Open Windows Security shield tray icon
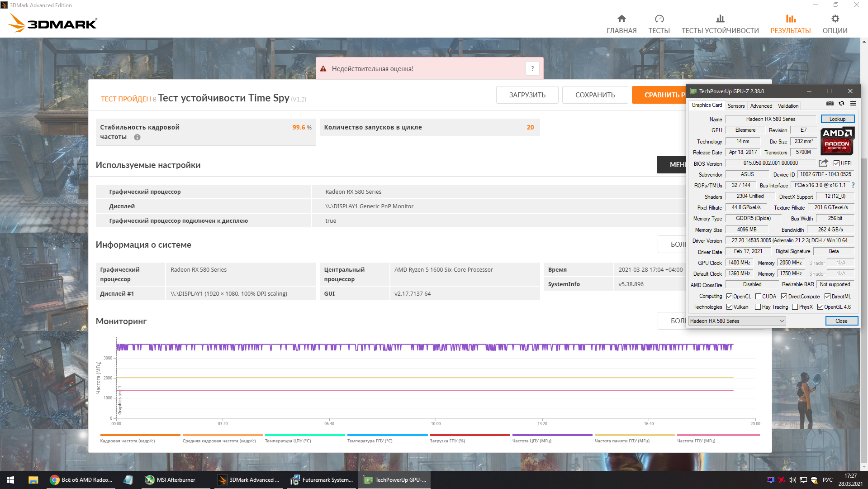The height and width of the screenshot is (489, 868). pos(814,480)
